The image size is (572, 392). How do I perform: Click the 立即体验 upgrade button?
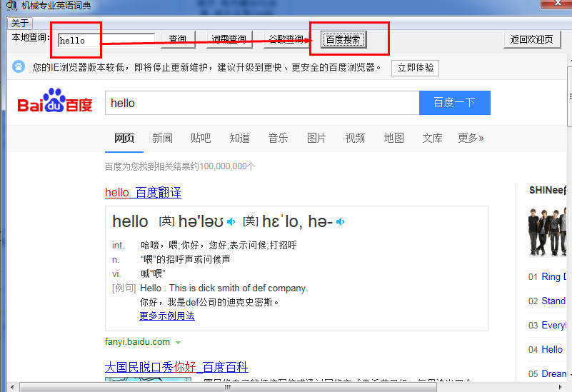(415, 68)
